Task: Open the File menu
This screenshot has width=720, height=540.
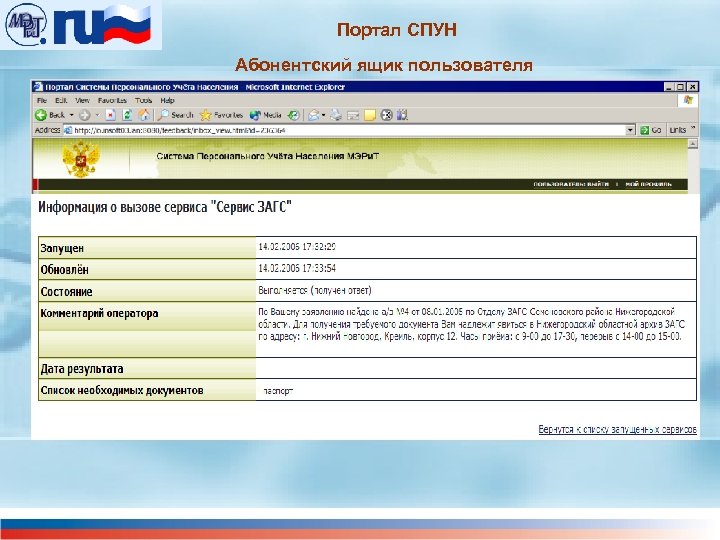Action: pyautogui.click(x=42, y=100)
